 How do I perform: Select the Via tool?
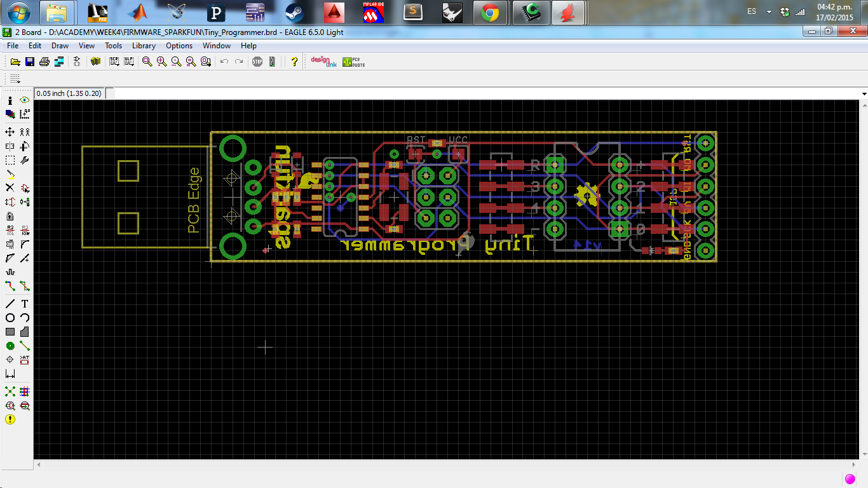[10, 346]
